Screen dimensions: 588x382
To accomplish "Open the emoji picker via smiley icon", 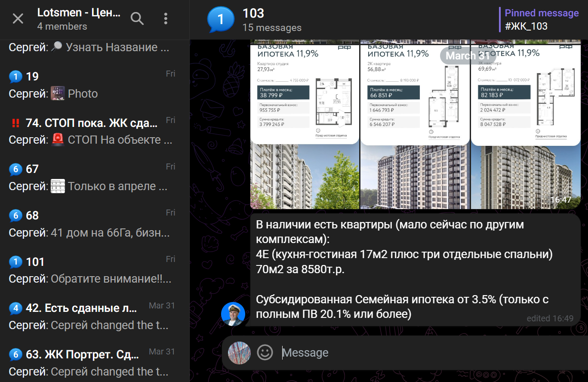I will [265, 352].
